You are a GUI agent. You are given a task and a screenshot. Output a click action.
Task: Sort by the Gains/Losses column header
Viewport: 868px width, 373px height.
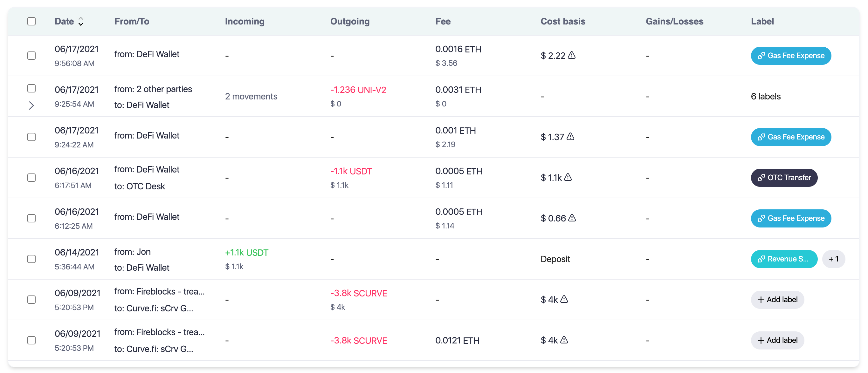[674, 21]
